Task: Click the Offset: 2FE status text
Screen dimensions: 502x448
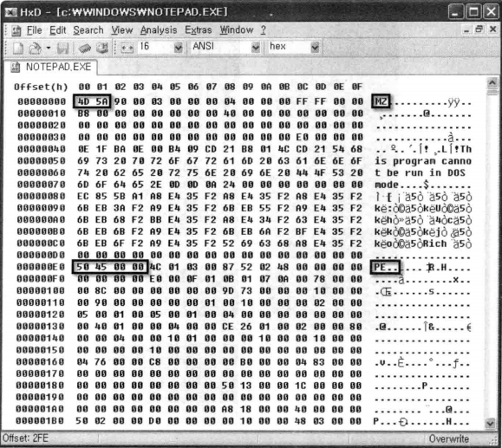Action: (x=25, y=438)
